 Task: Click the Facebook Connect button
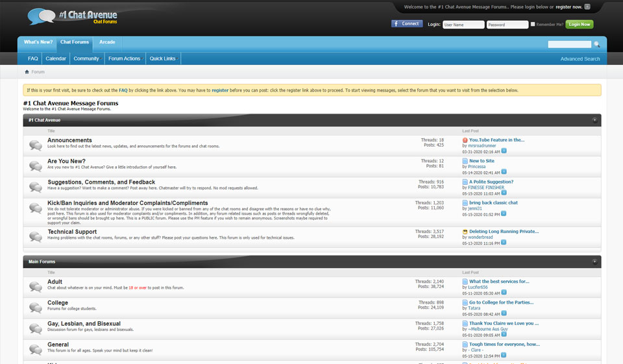click(x=407, y=24)
